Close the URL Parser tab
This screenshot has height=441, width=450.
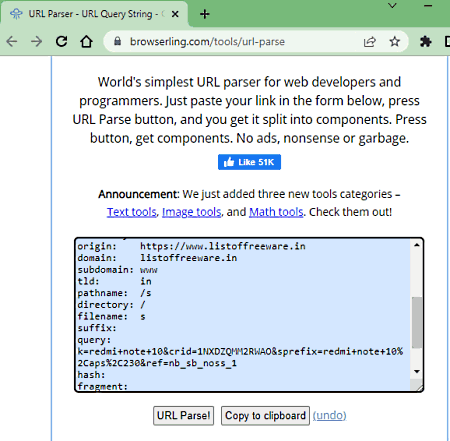pyautogui.click(x=175, y=14)
